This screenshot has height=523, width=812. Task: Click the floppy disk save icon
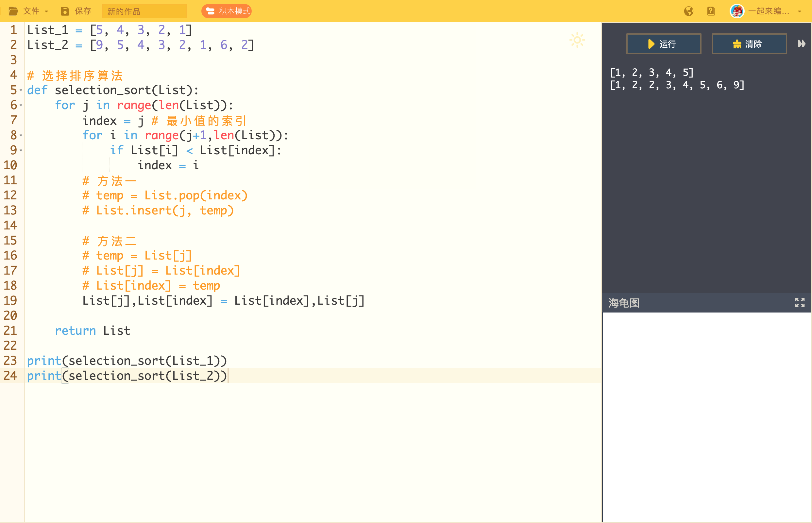click(x=64, y=11)
